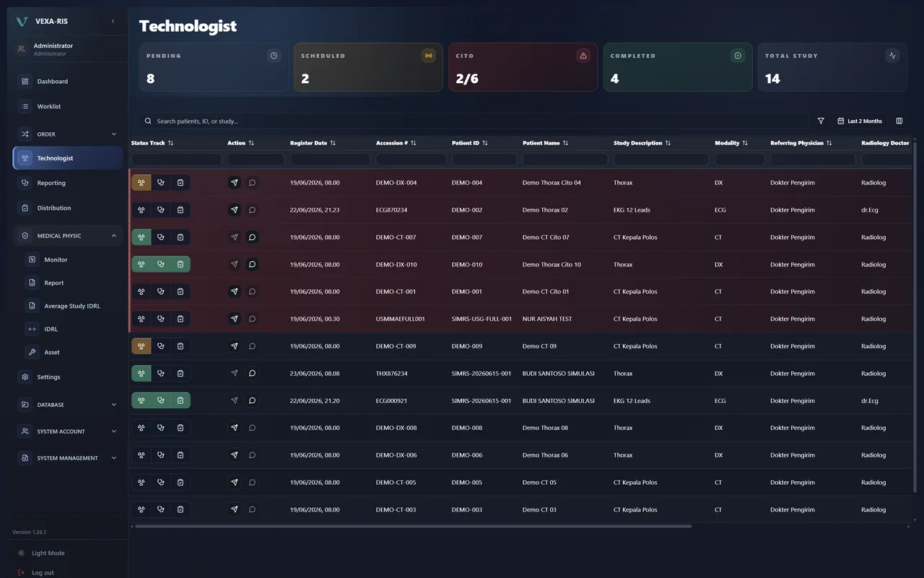This screenshot has width=924, height=578.
Task: Open the column visibility settings icon
Action: point(899,121)
